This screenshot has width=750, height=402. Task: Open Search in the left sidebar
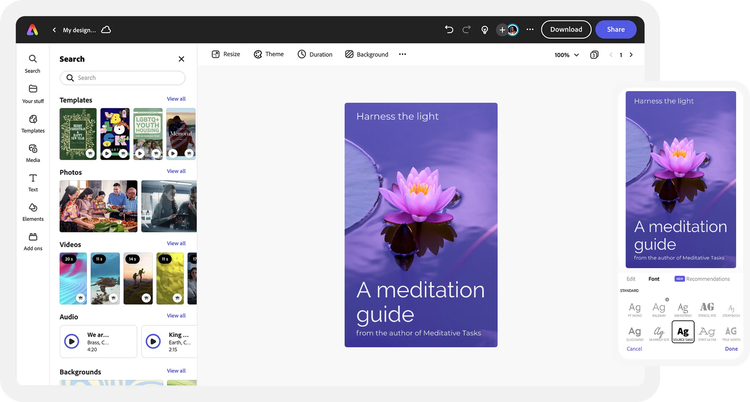point(33,64)
